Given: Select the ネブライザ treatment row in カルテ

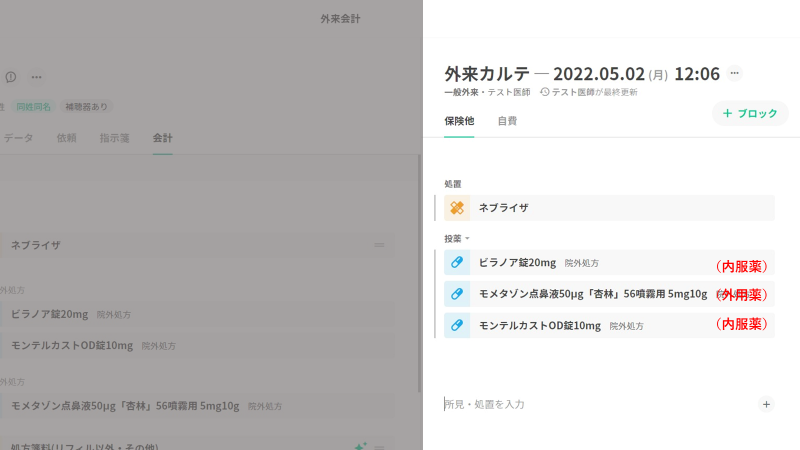Looking at the screenshot, I should 609,208.
